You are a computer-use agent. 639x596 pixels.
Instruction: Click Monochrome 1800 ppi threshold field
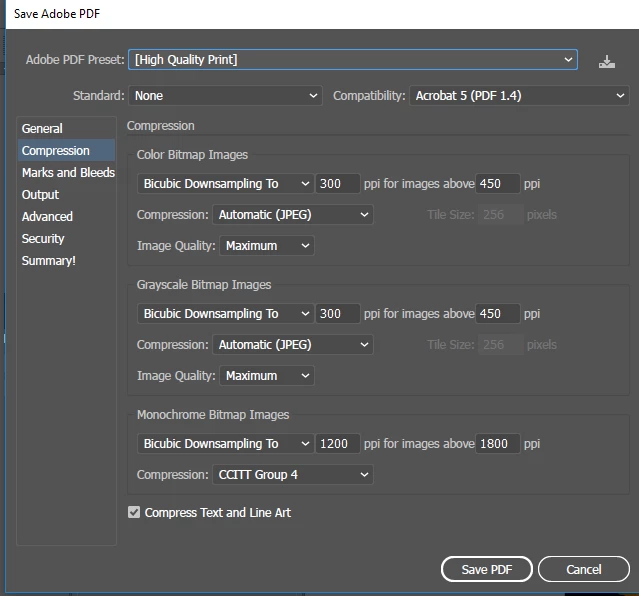498,444
